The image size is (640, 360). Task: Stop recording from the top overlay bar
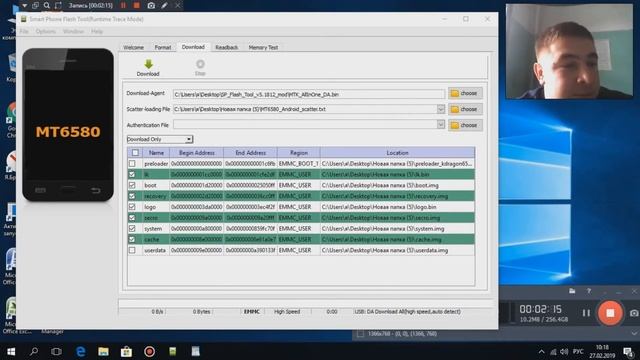[137, 6]
